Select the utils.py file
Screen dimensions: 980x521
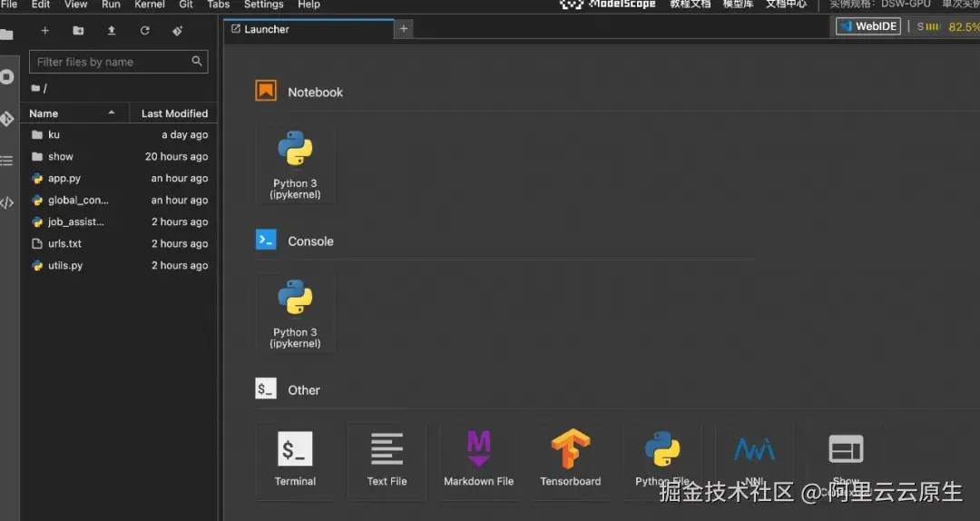point(119,265)
